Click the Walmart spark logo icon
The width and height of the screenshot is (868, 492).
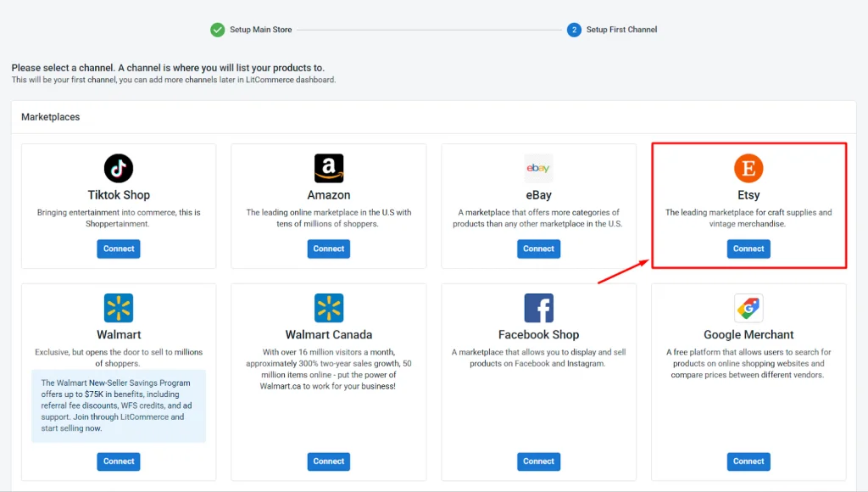[x=119, y=308]
